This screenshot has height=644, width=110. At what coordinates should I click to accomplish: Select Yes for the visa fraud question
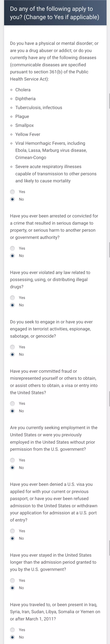(12, 403)
